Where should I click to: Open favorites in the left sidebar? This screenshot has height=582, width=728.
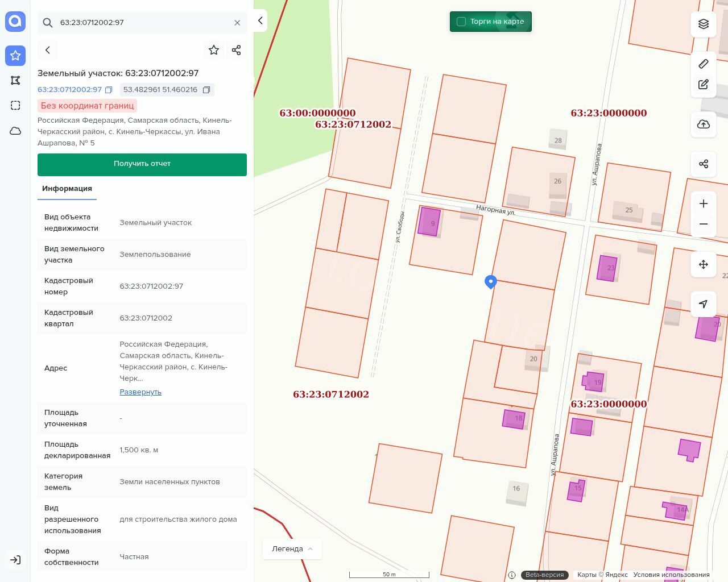tap(15, 56)
